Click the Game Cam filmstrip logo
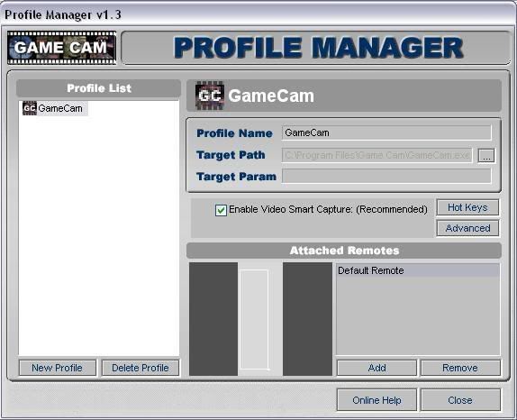The height and width of the screenshot is (420, 517). click(61, 48)
